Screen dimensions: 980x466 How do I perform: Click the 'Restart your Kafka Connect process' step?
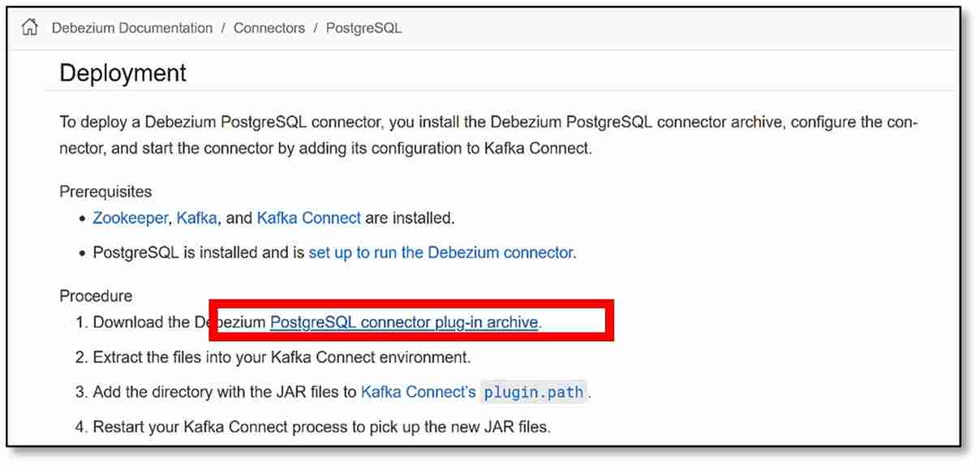pyautogui.click(x=321, y=427)
